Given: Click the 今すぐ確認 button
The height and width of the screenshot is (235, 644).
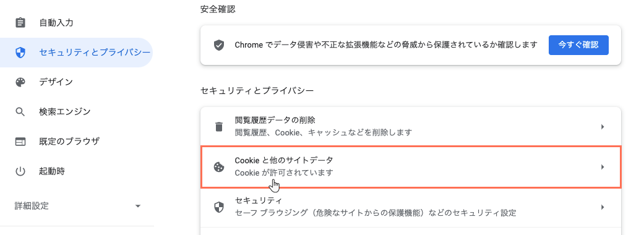Looking at the screenshot, I should pos(578,45).
